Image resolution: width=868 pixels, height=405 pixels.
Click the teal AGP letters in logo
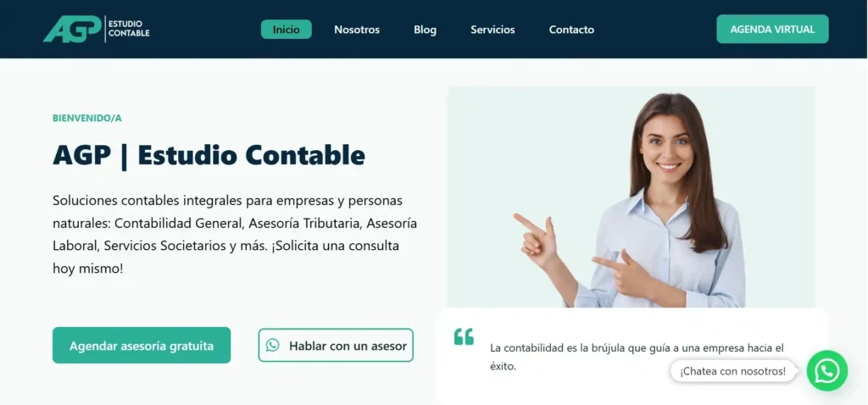72,29
